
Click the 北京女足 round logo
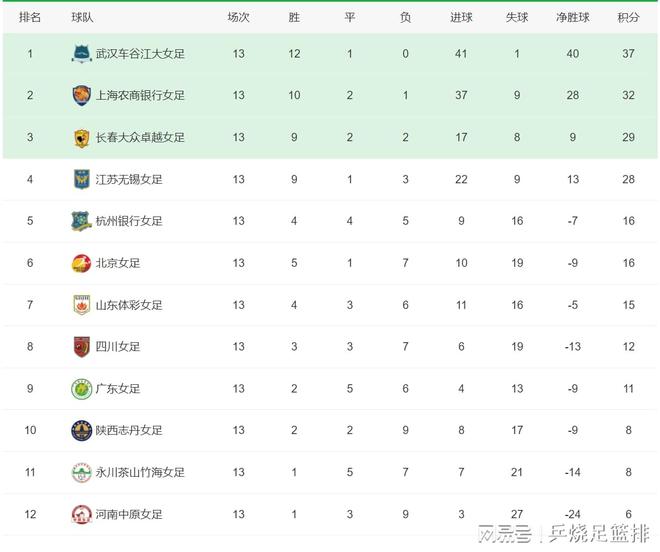82,263
